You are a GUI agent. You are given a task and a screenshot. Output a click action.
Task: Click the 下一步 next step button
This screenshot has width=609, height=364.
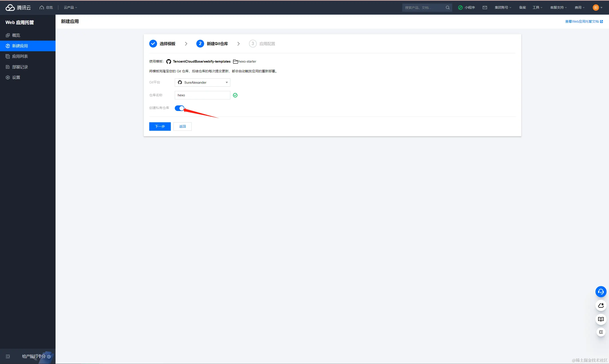point(160,127)
